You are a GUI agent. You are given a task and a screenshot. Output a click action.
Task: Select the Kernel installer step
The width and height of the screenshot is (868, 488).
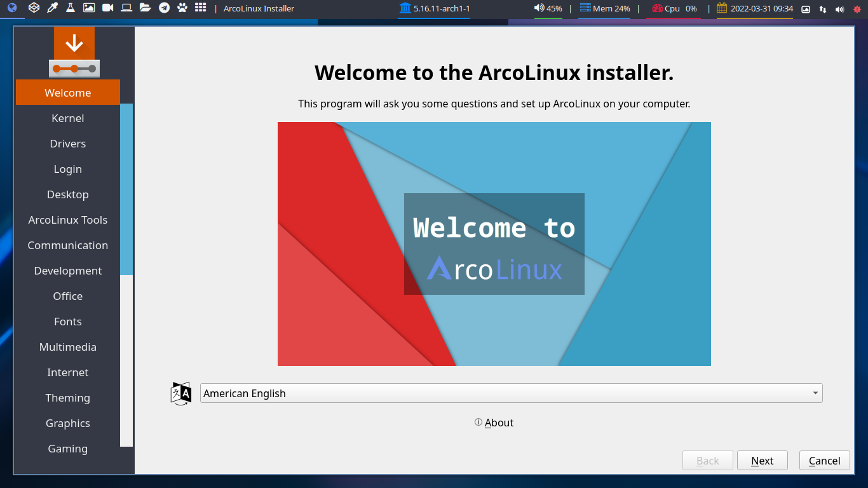[x=68, y=118]
